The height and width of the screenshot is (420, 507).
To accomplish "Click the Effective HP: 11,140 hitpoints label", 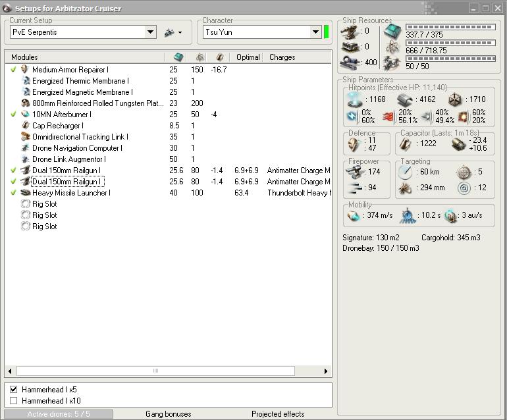I will coord(398,88).
